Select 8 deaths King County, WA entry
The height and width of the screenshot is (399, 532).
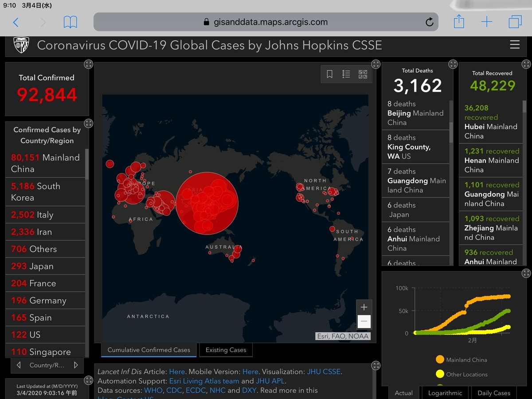coord(415,147)
